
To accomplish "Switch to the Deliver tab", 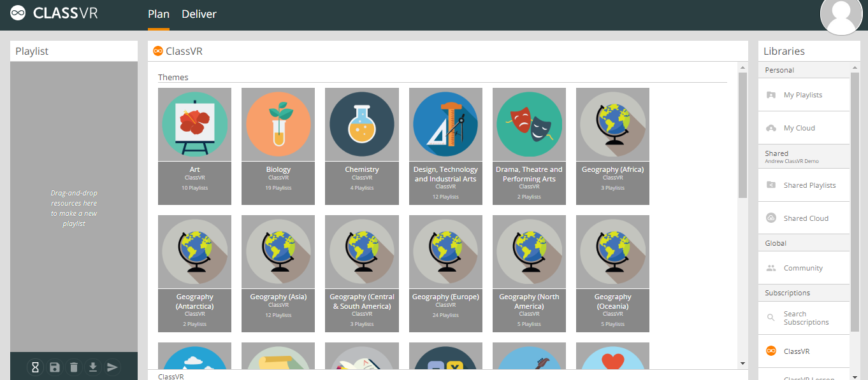I will point(199,14).
